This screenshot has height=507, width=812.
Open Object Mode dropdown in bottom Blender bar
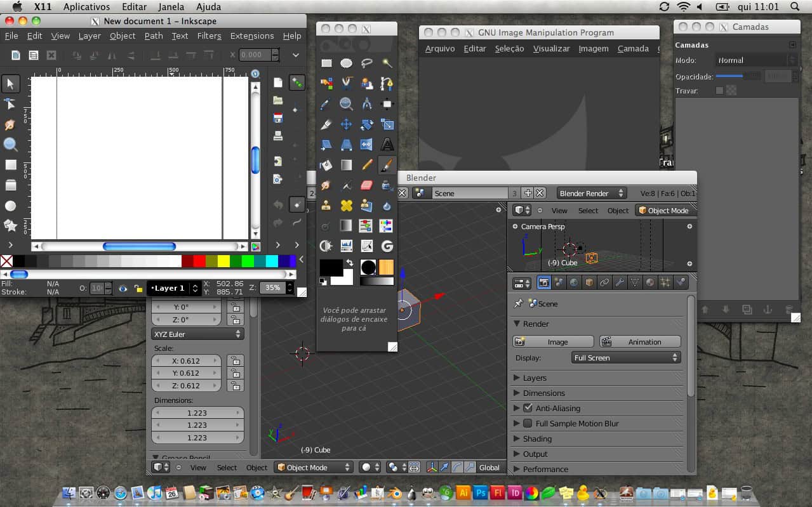[x=313, y=468]
